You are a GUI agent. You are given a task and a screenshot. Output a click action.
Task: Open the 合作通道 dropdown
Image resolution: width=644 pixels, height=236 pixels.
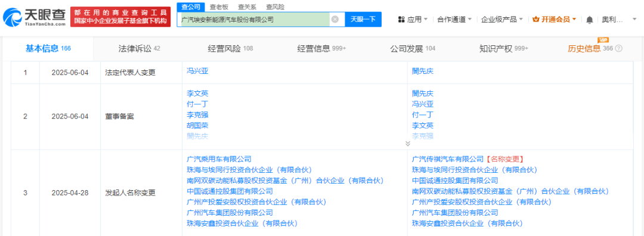click(x=454, y=19)
